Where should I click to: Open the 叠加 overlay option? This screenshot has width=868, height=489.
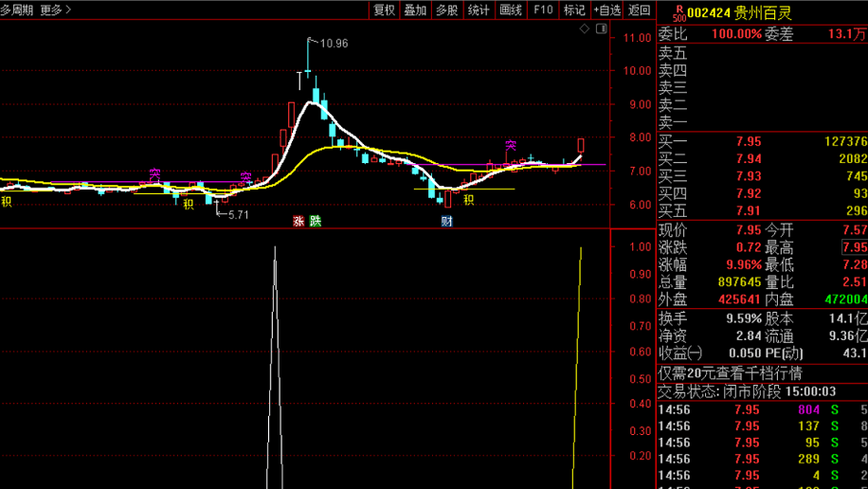[415, 10]
